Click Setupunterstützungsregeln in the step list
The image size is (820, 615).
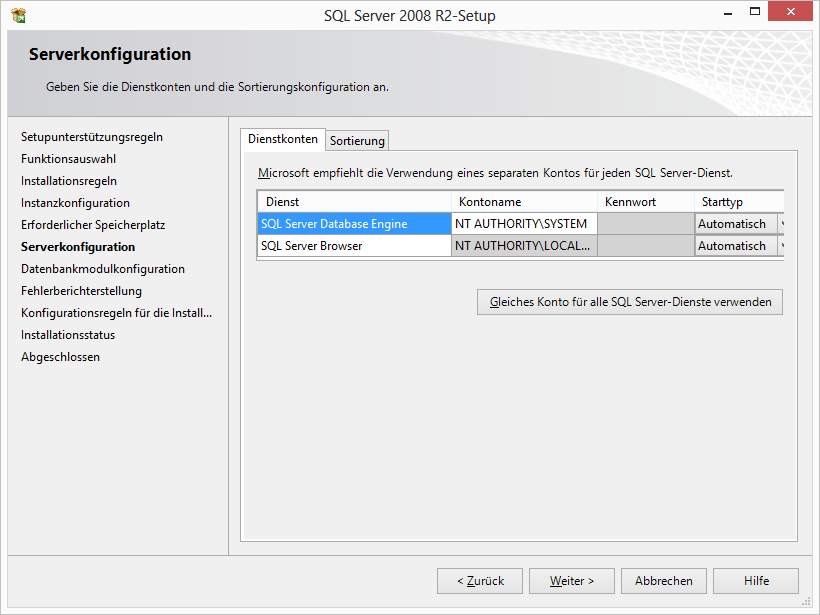[92, 137]
